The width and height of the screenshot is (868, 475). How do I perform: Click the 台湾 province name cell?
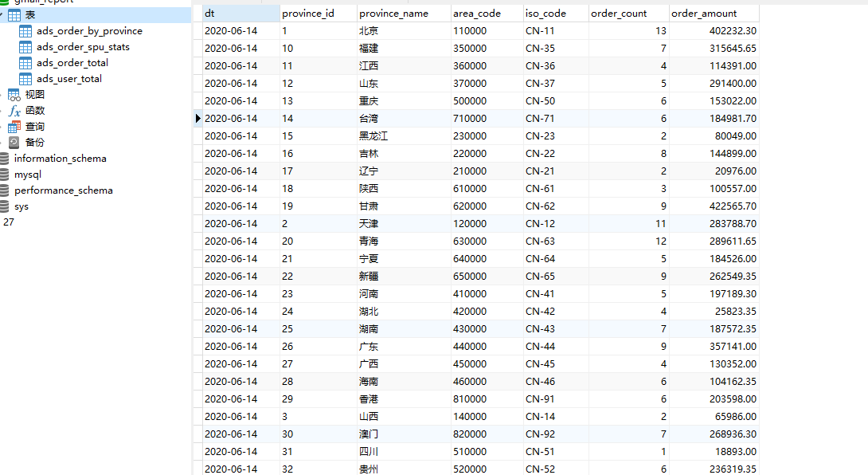point(404,119)
